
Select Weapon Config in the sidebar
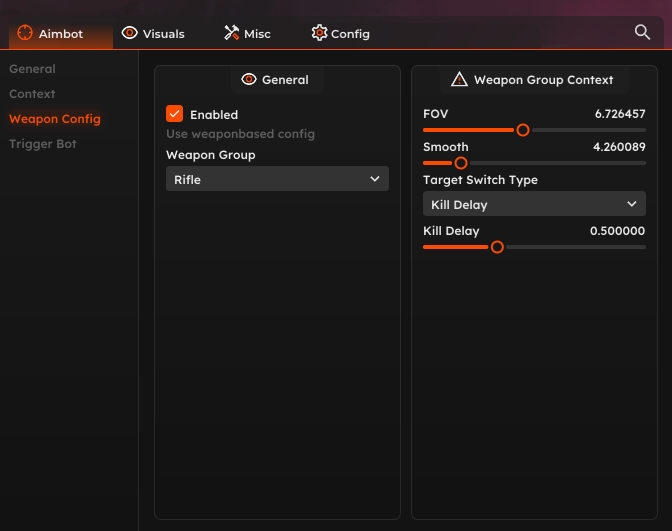click(55, 119)
